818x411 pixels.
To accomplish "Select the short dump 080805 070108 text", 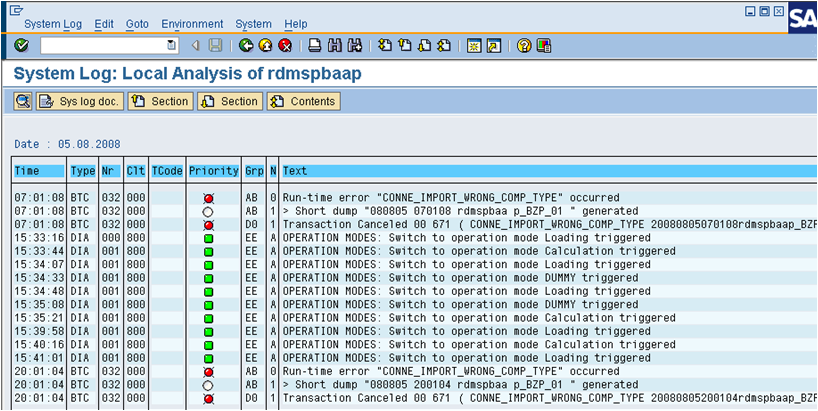I will coord(460,211).
